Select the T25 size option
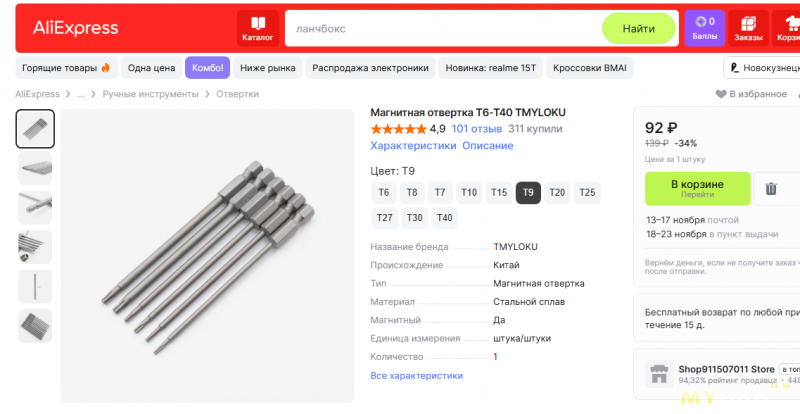 pyautogui.click(x=587, y=192)
